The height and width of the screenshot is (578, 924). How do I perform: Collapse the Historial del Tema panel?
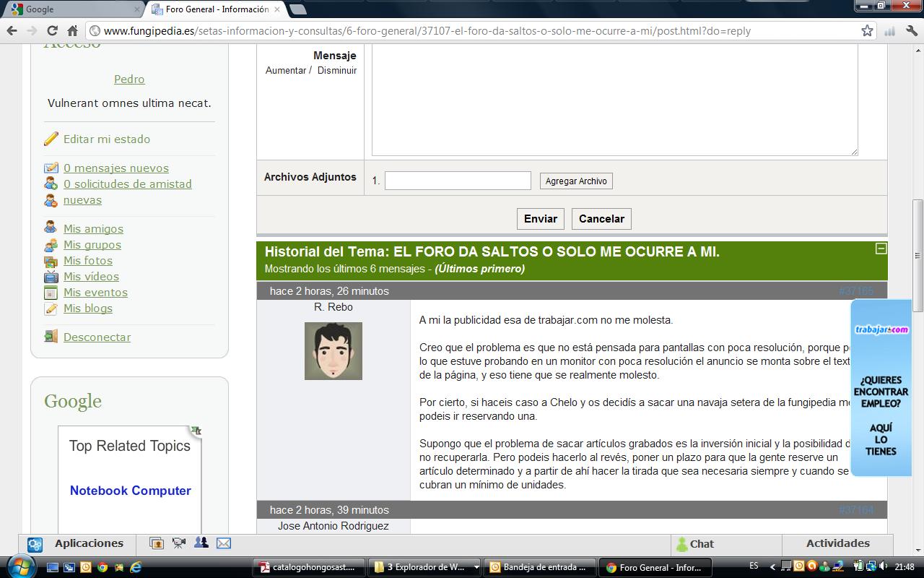(x=880, y=249)
